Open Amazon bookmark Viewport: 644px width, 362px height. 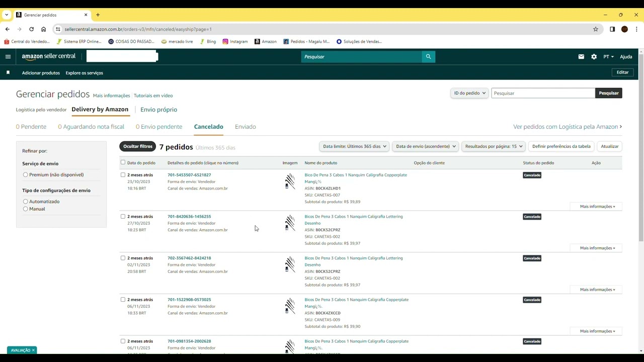[x=266, y=41]
